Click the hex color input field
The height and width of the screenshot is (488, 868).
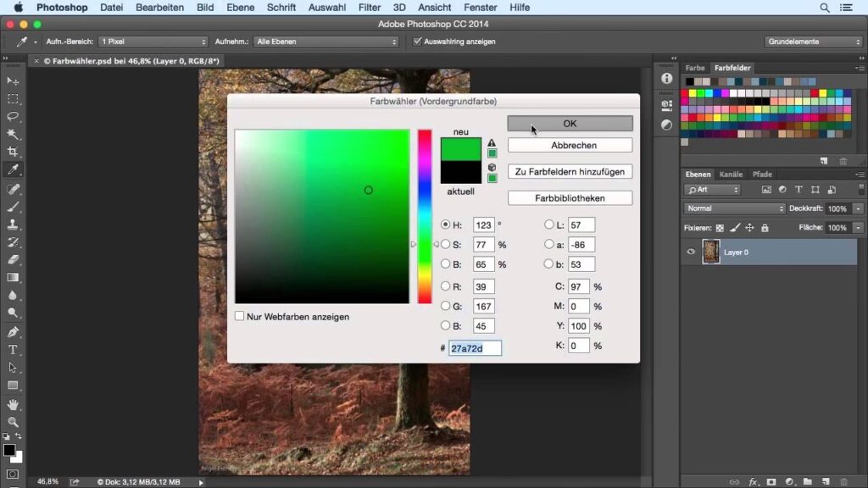point(475,348)
